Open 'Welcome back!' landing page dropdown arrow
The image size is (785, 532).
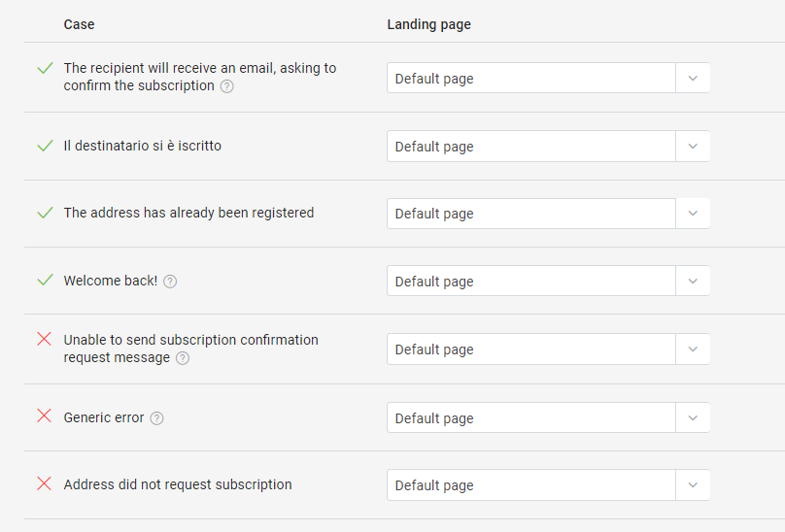(x=693, y=282)
